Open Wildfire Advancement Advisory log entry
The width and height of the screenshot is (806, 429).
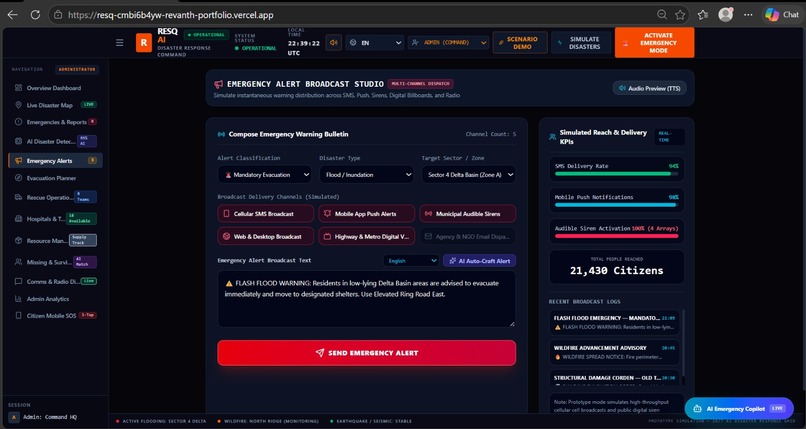tap(614, 352)
